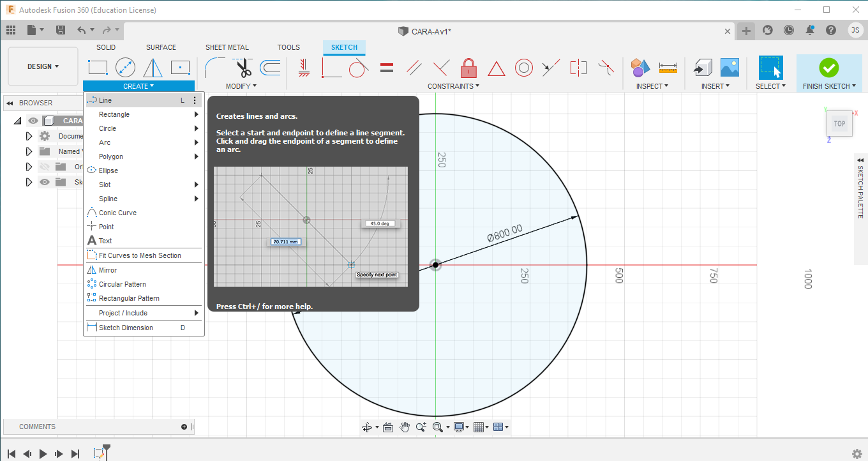Apply the Collinear constraint
This screenshot has height=461, width=868.
(551, 67)
